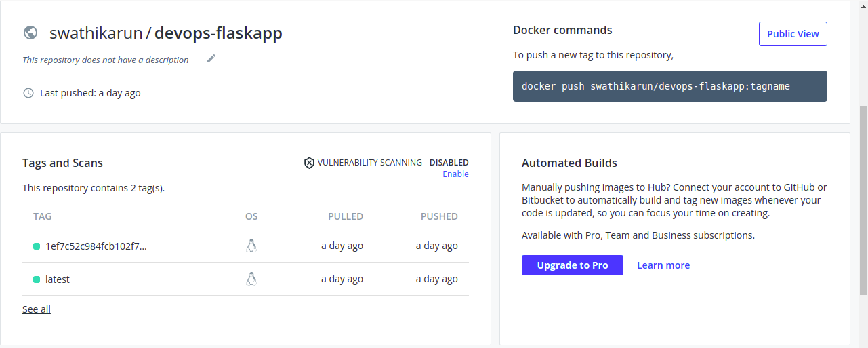This screenshot has width=868, height=348.
Task: Click the green status dot for tag 1ef7c52c
Action: click(x=37, y=246)
